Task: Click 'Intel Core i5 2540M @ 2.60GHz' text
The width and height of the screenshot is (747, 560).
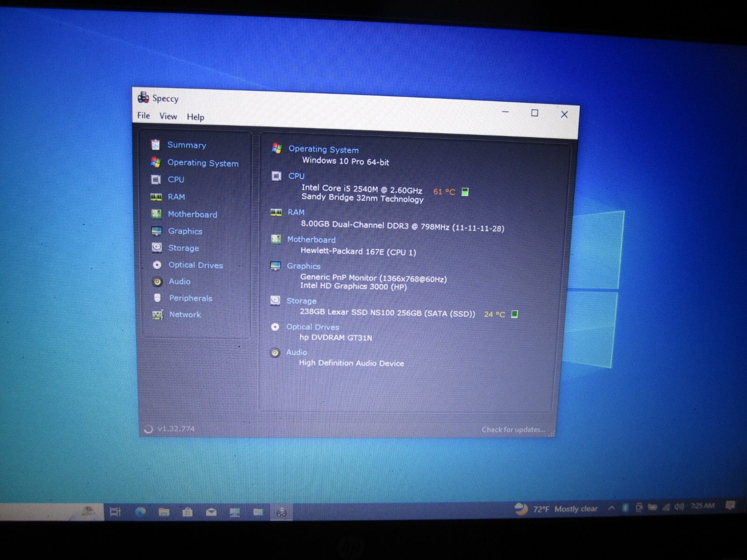Action: click(362, 189)
